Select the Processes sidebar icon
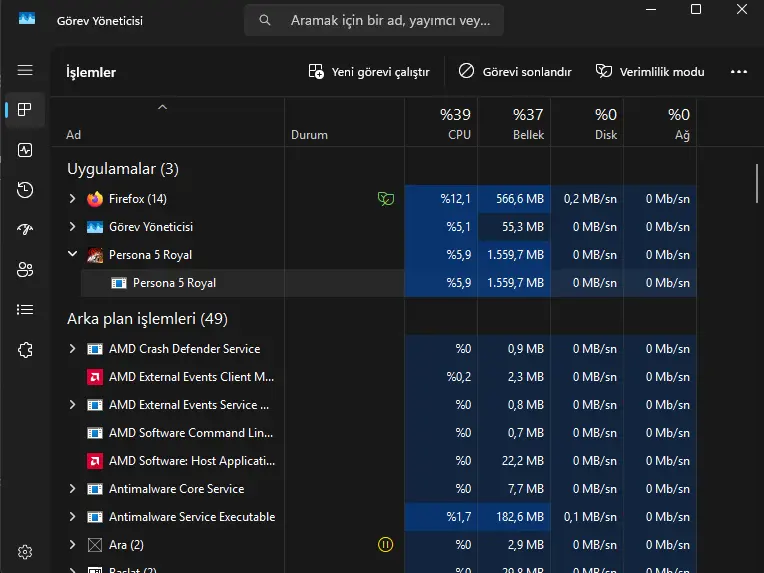Viewport: 764px width, 573px height. pos(25,110)
